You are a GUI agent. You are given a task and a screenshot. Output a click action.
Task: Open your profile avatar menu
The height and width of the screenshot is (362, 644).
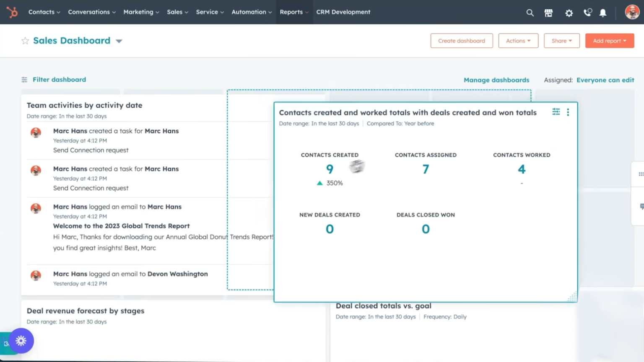[631, 12]
